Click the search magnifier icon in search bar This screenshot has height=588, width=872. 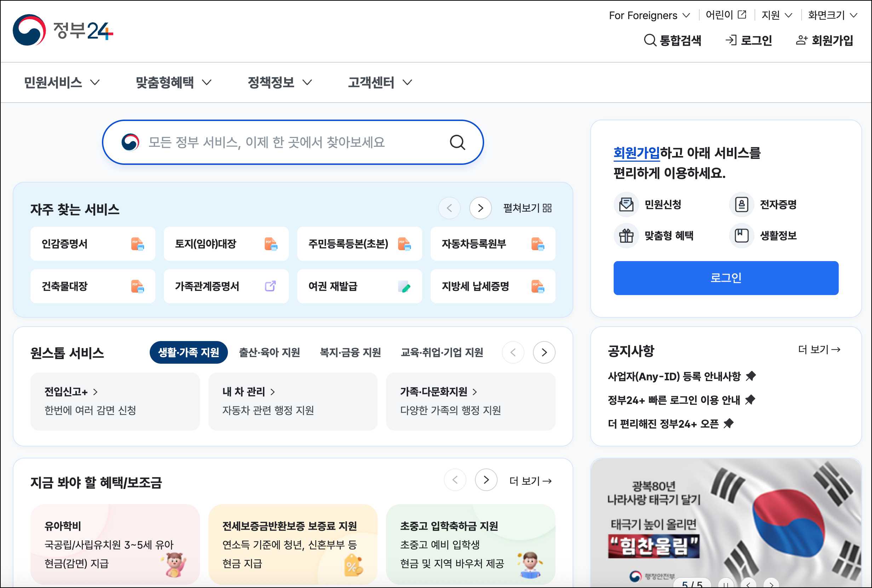(x=457, y=143)
